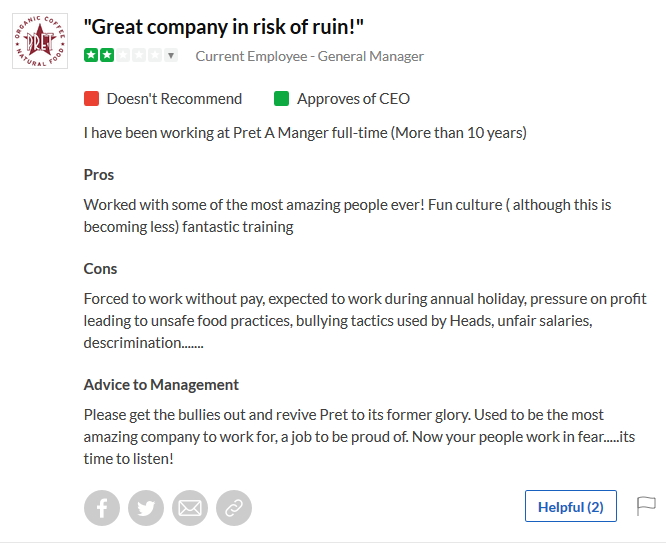
Task: Click the green Approves of CEO square
Action: tap(281, 99)
